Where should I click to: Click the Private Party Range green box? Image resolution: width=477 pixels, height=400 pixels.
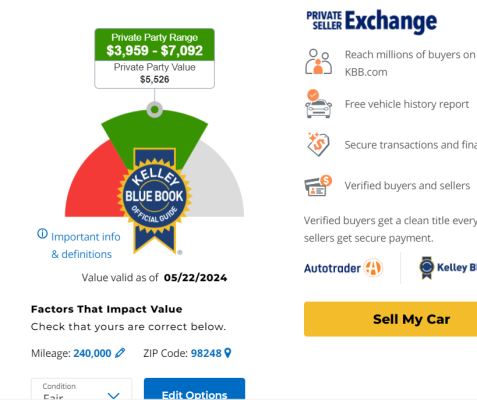154,45
